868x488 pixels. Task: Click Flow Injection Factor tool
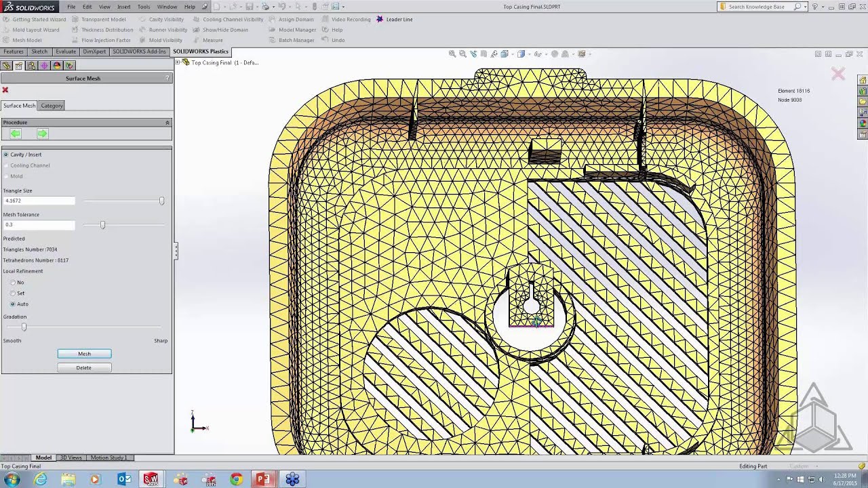point(102,40)
